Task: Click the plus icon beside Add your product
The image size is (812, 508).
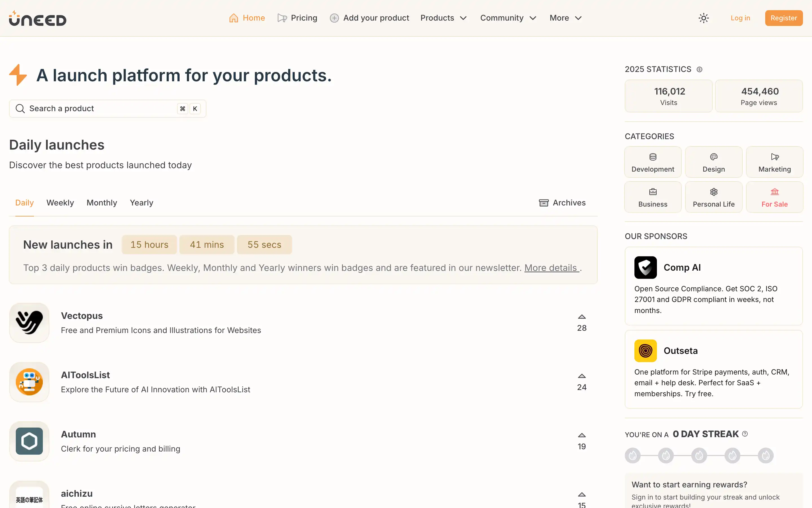Action: click(x=334, y=18)
